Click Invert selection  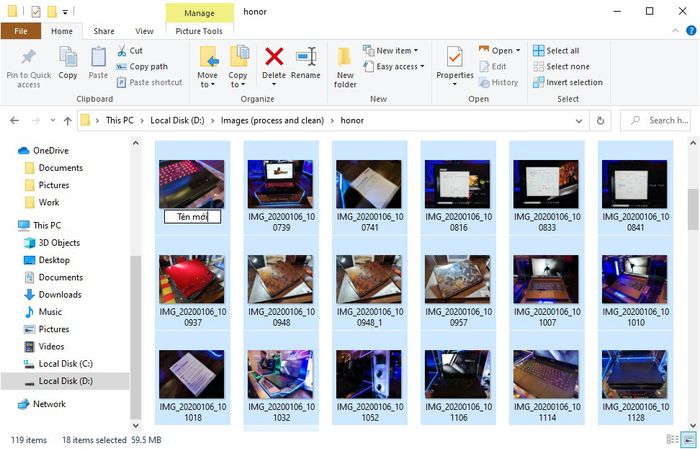click(x=567, y=82)
